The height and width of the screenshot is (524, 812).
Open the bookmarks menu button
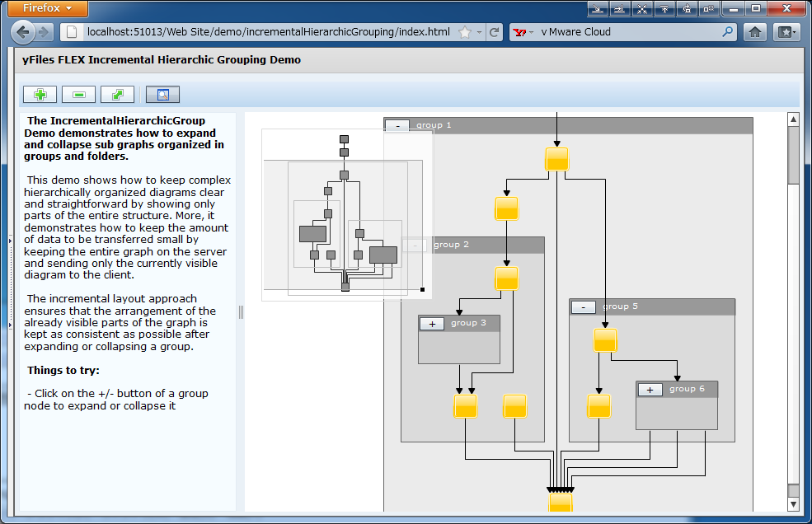pos(786,32)
